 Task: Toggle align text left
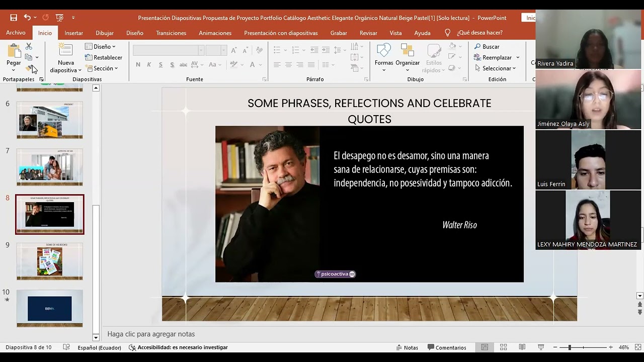point(277,64)
